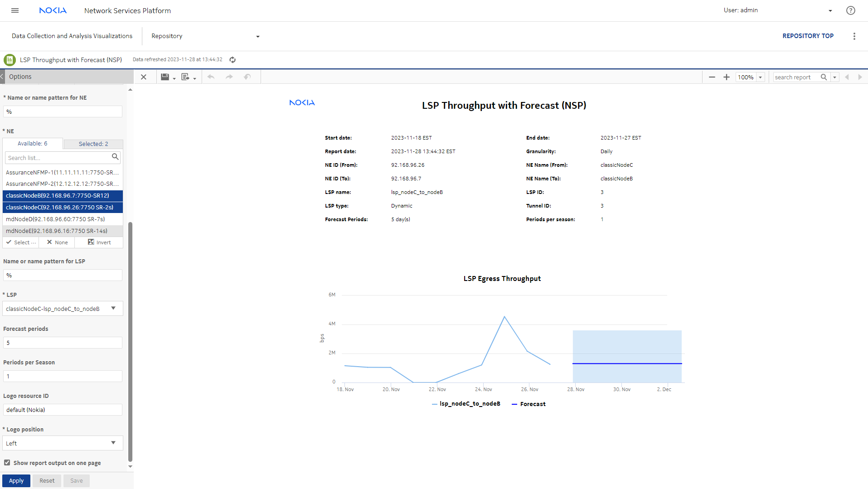Open the hamburger main menu
This screenshot has height=489, width=868.
(15, 10)
